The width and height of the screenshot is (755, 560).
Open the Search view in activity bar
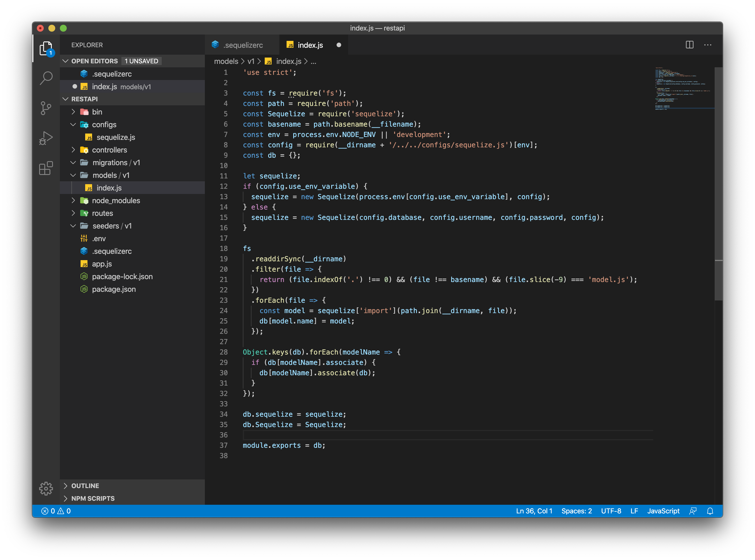coord(46,78)
